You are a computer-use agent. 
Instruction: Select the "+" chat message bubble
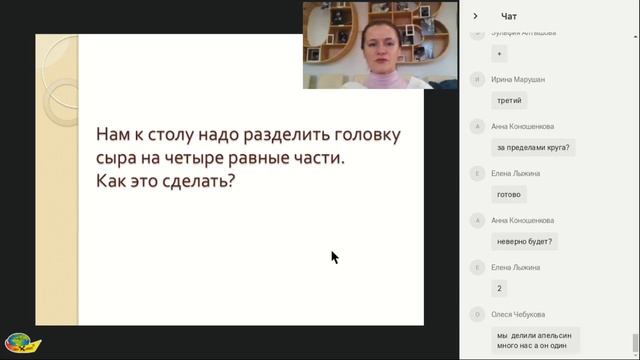point(499,54)
